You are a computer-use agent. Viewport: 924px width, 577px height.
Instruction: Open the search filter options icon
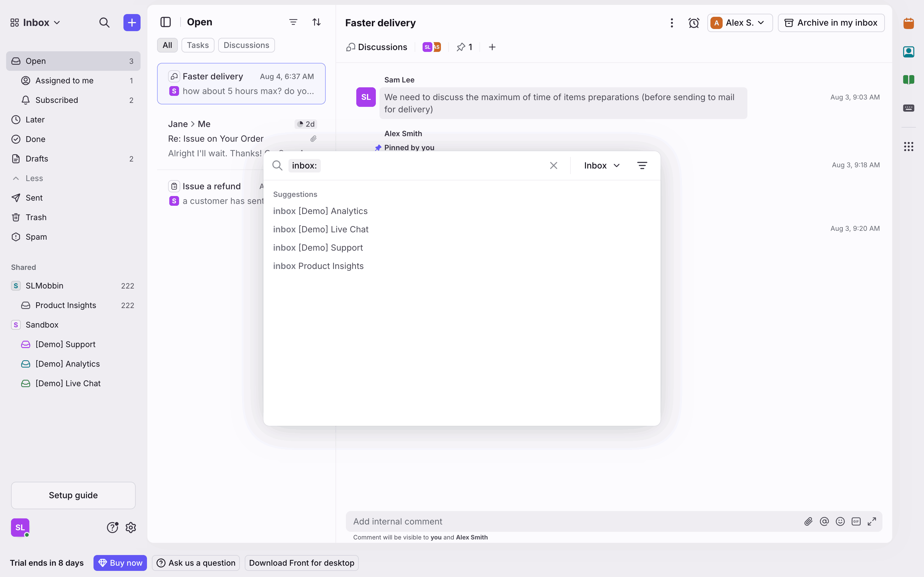642,165
